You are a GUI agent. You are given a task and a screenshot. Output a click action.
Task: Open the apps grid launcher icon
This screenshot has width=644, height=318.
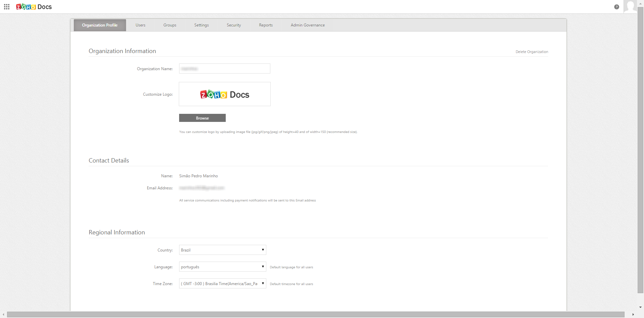tap(7, 7)
